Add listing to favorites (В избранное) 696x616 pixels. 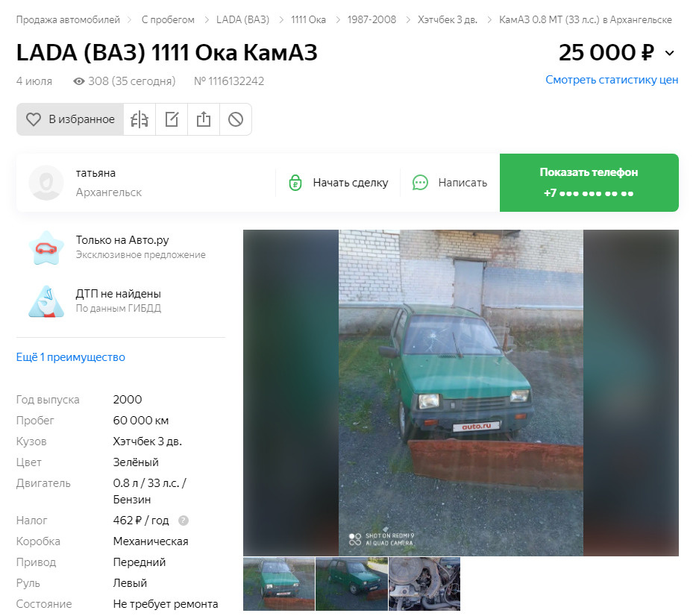point(70,119)
